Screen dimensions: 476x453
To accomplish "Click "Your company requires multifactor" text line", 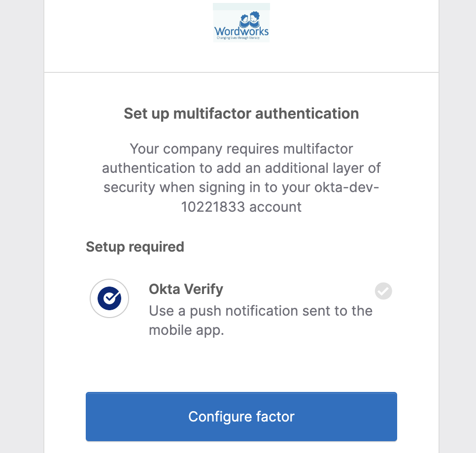I will tap(241, 148).
